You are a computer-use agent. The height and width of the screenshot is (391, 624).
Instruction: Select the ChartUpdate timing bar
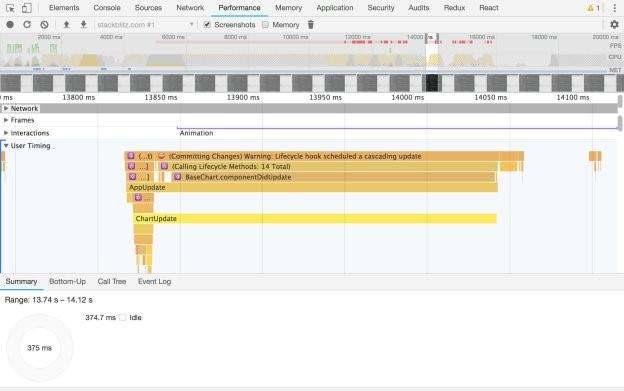[315, 218]
